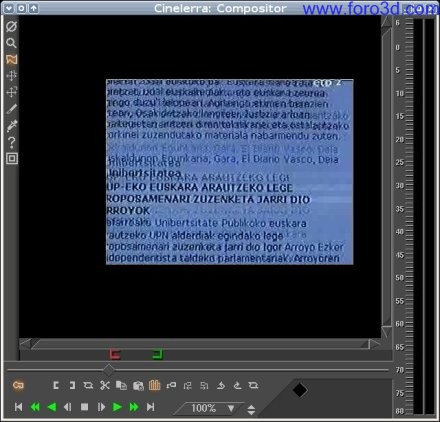Jump to the end of the project
The image size is (440, 422).
(151, 407)
